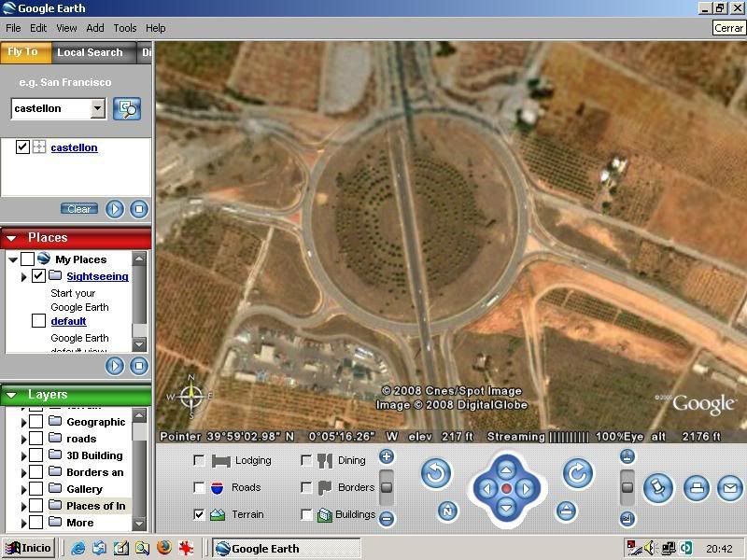Pan the map left
The width and height of the screenshot is (747, 560).
point(486,489)
